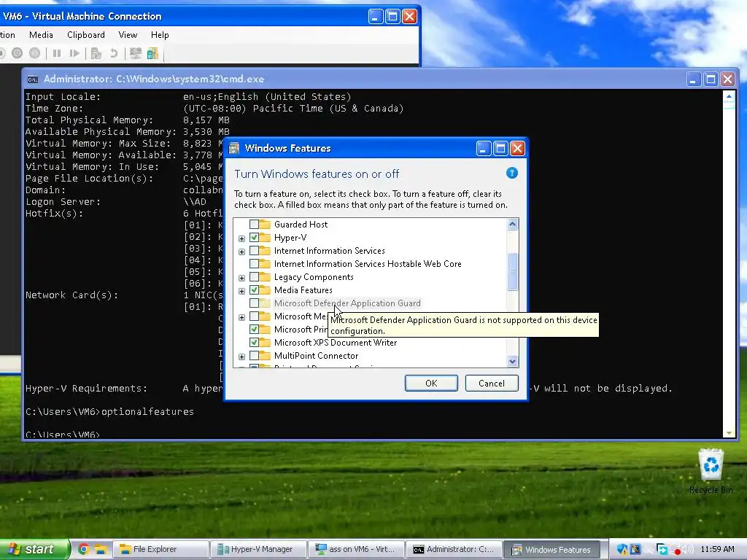Click the Guarded Host folder icon
The width and height of the screenshot is (747, 560).
click(266, 225)
